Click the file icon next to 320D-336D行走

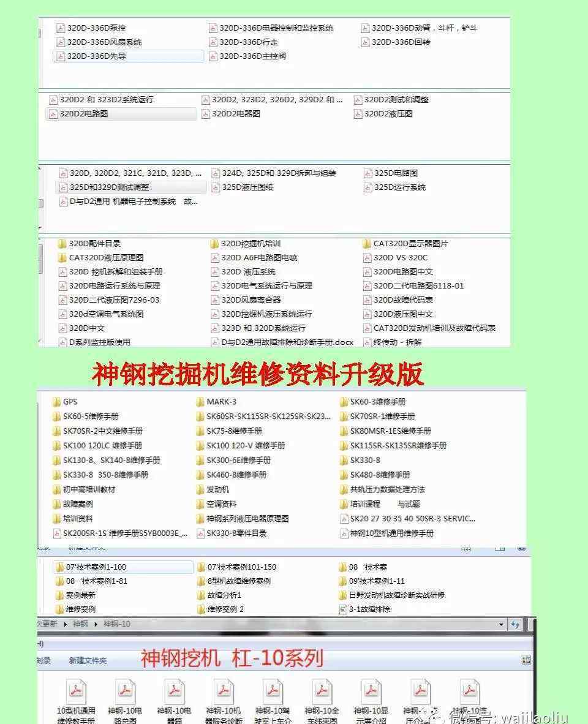[x=213, y=42]
